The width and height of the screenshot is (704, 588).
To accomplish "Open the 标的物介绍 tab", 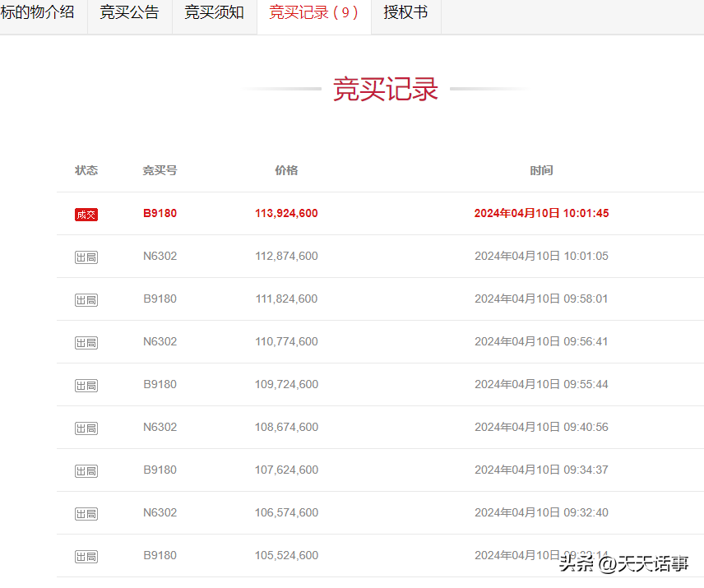I will pos(38,13).
